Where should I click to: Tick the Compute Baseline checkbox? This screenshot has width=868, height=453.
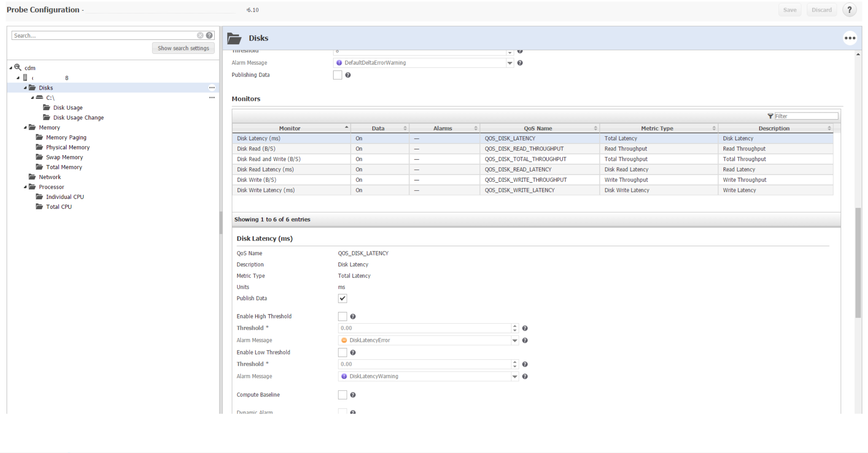pyautogui.click(x=342, y=395)
